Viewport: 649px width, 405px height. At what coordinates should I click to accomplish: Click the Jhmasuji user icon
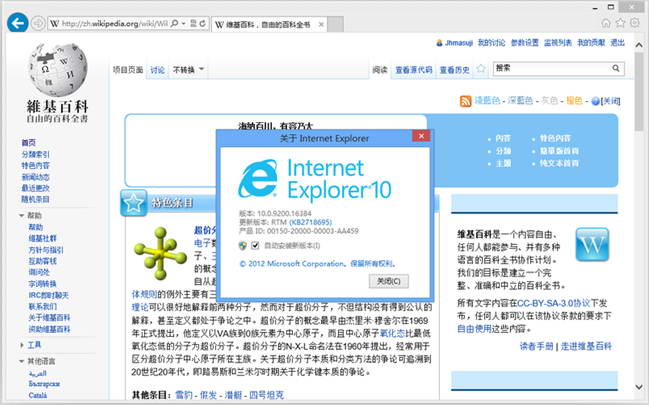coord(439,43)
